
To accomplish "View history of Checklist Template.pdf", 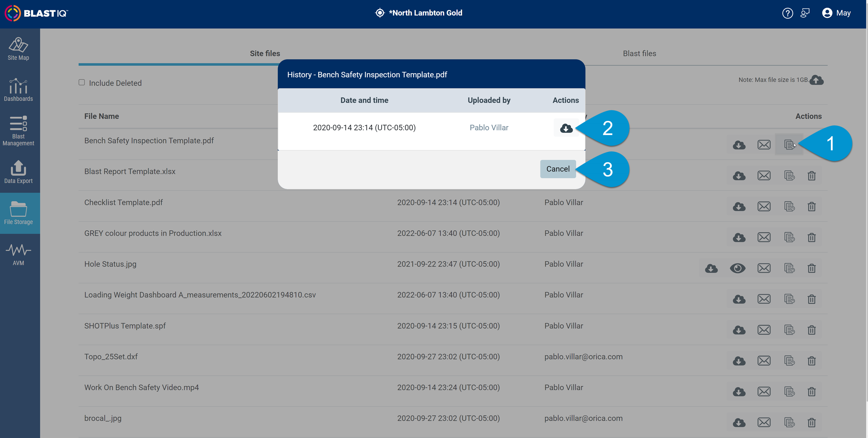I will 789,207.
